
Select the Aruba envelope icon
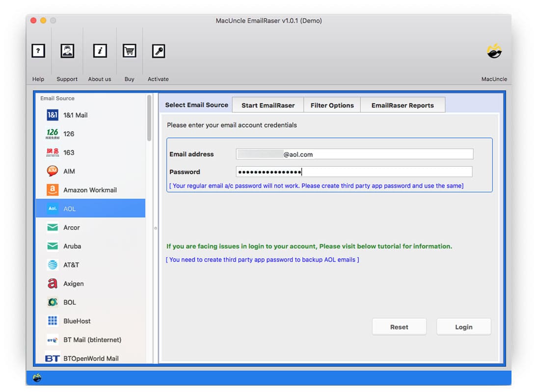pyautogui.click(x=53, y=246)
